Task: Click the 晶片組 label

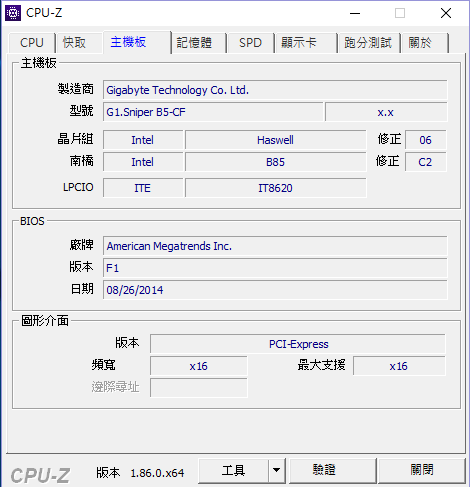Action: [x=76, y=139]
